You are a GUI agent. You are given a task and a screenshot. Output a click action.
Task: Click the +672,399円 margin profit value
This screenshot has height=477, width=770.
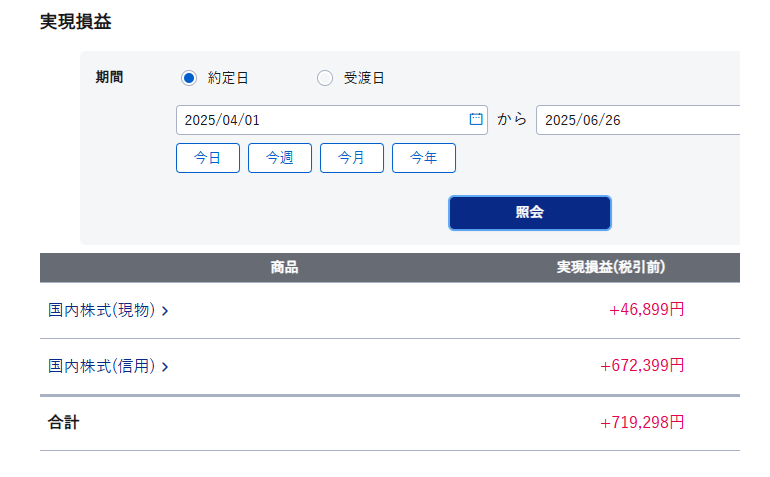click(x=642, y=365)
